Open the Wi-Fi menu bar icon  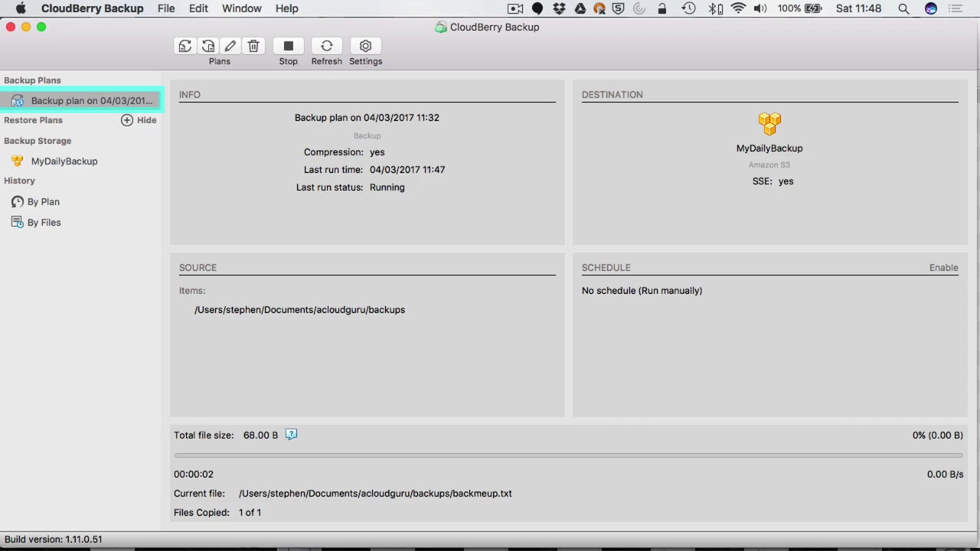738,8
